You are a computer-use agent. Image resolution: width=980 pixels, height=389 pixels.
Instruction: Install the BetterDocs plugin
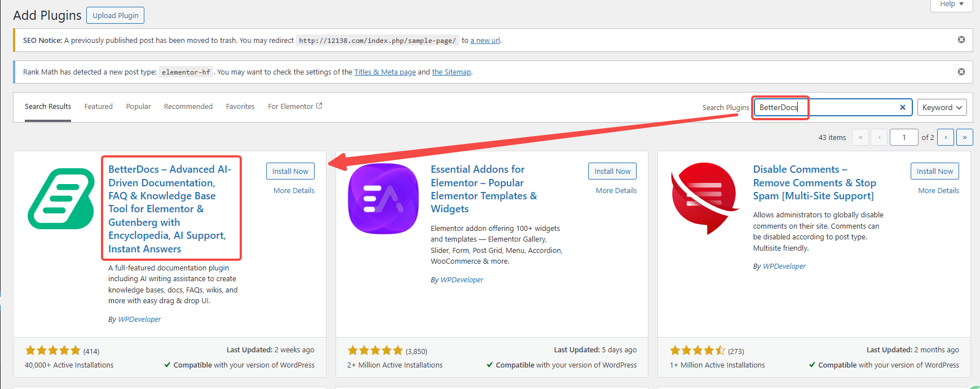290,171
